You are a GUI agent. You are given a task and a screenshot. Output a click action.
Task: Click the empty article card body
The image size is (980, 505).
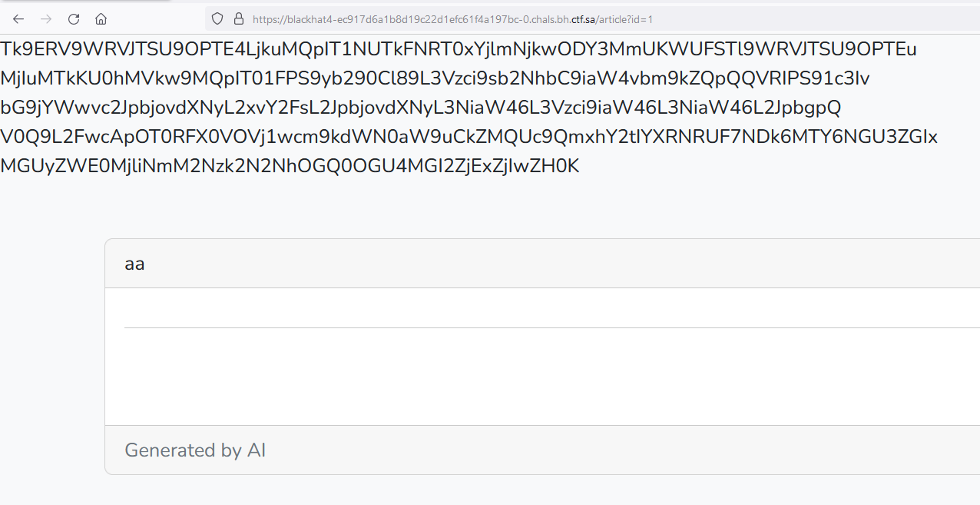click(538, 377)
